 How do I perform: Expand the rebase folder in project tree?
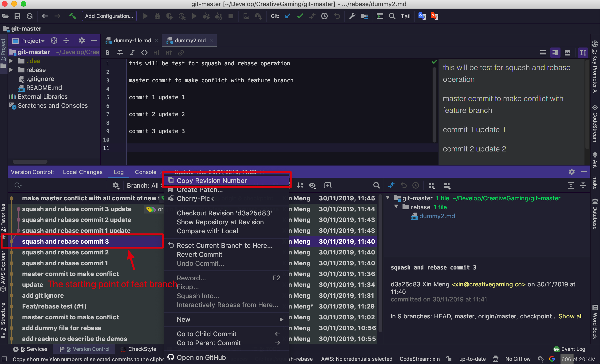coord(11,70)
